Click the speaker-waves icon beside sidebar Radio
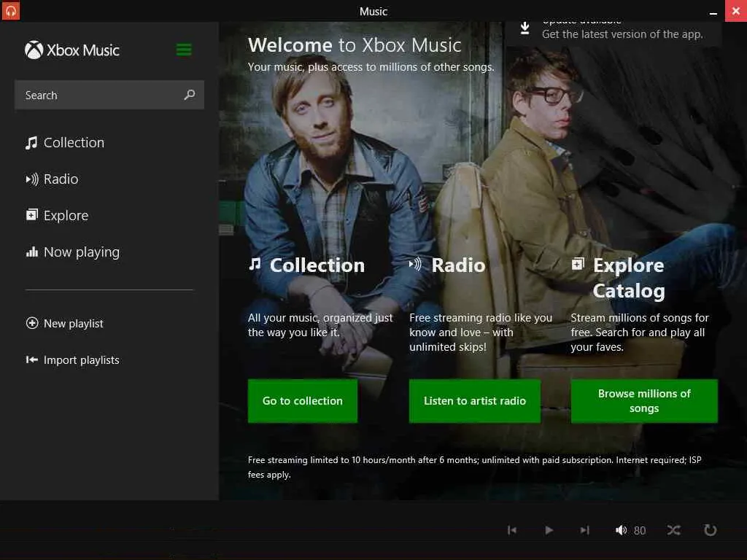 (32, 179)
